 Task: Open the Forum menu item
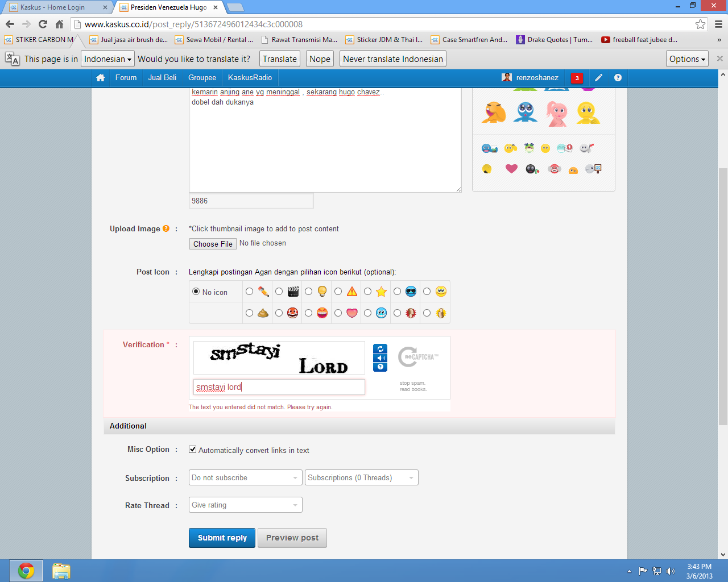click(126, 78)
